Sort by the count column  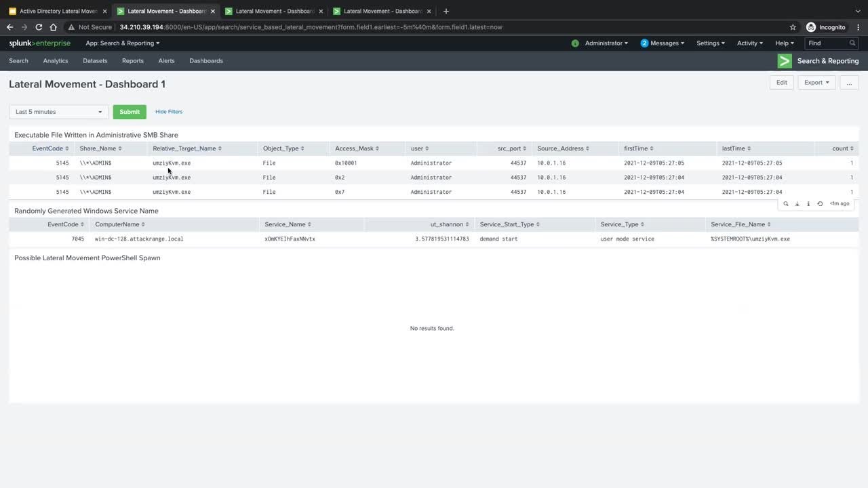pyautogui.click(x=843, y=148)
